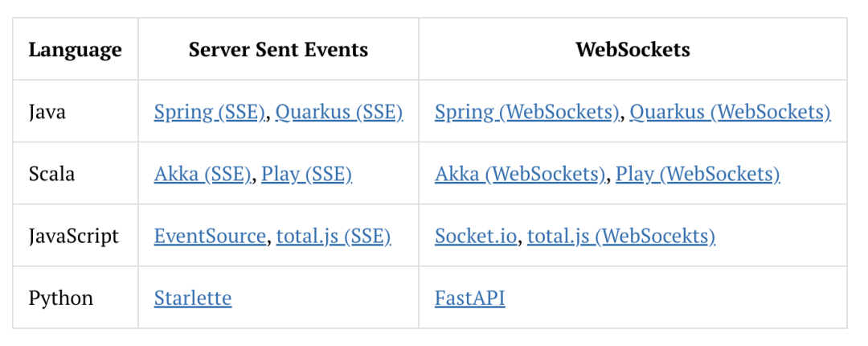Open the Spring (SSE) link
Screen dimensions: 868x346
tap(209, 112)
